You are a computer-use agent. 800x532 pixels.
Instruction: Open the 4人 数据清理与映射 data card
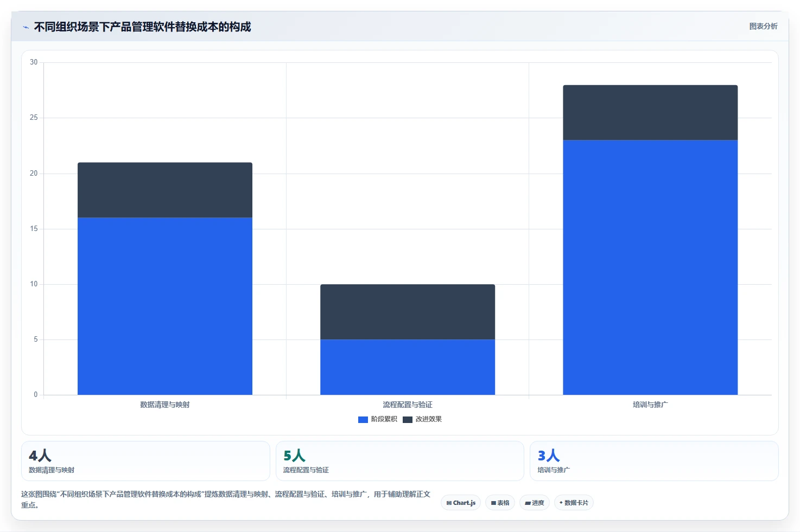[x=145, y=461]
